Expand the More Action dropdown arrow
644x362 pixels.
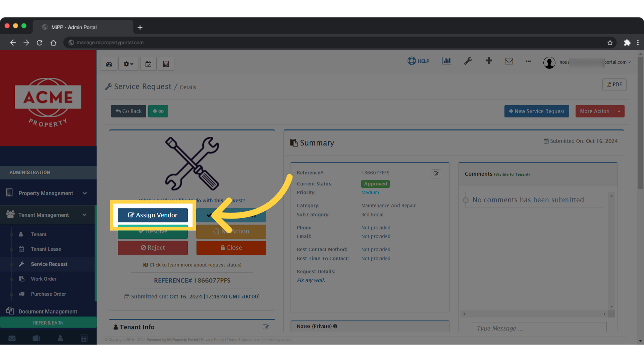click(619, 111)
